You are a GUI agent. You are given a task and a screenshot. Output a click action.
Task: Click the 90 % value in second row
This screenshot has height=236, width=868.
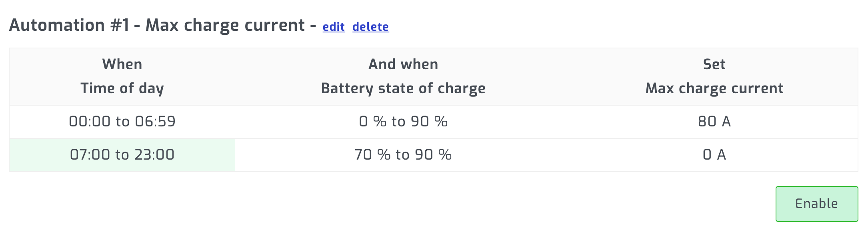coord(433,155)
